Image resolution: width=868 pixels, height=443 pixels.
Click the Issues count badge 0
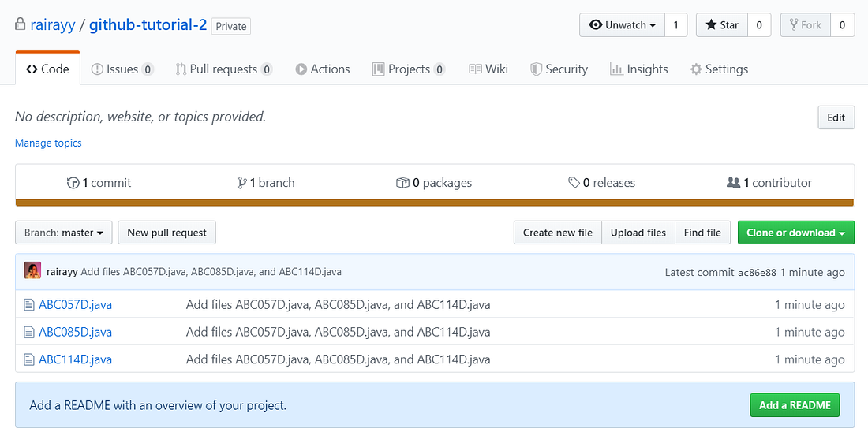[148, 69]
